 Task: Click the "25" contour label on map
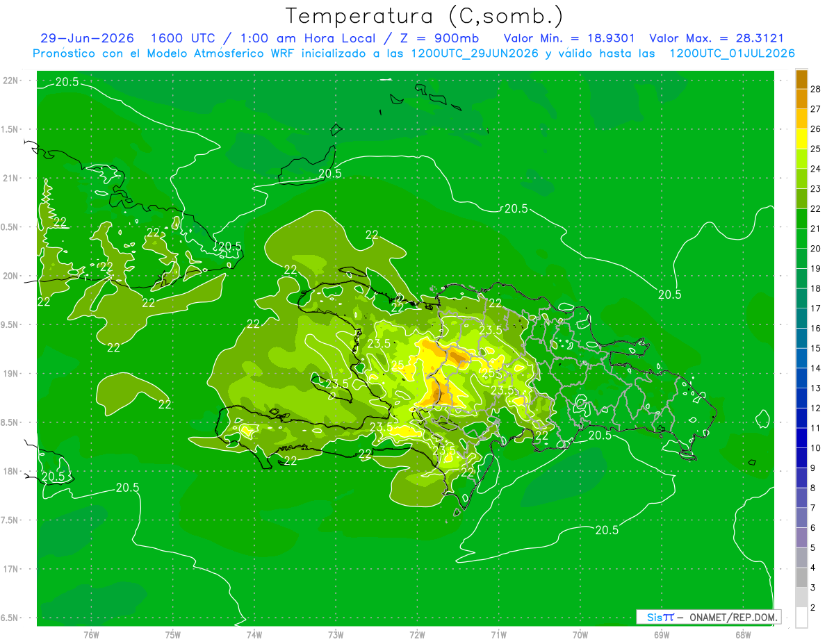[x=398, y=365]
